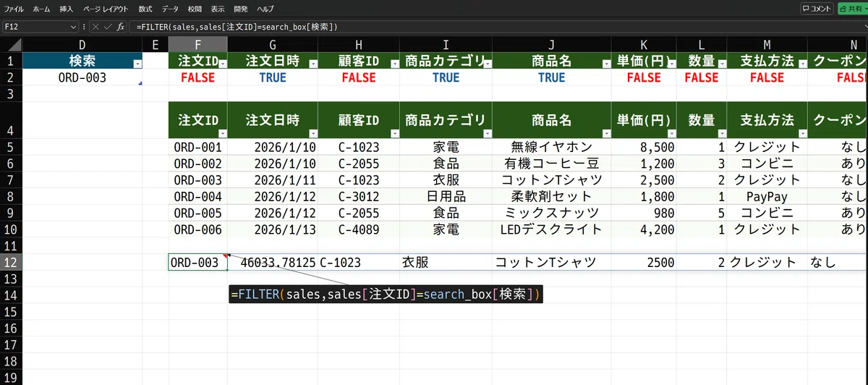Expand the Name Box dropdown arrow
The height and width of the screenshot is (385, 868).
73,27
